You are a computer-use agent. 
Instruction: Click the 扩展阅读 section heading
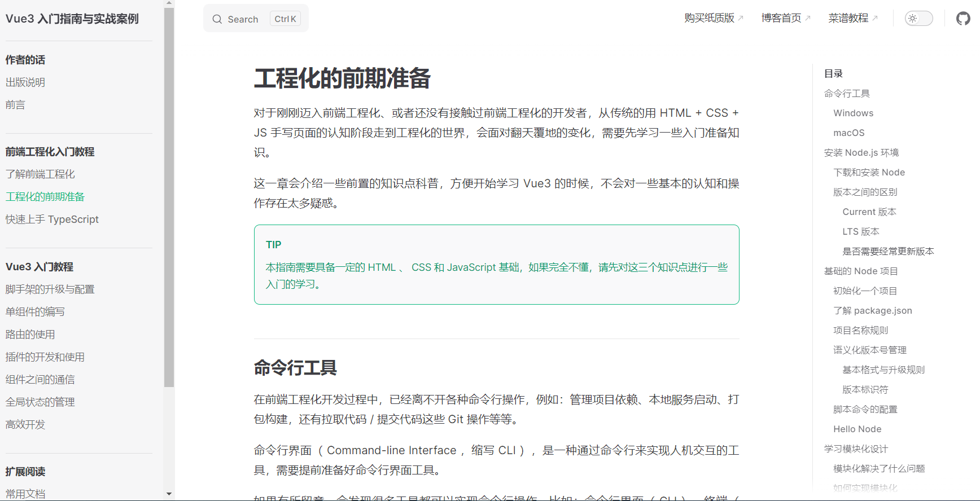pos(25,472)
